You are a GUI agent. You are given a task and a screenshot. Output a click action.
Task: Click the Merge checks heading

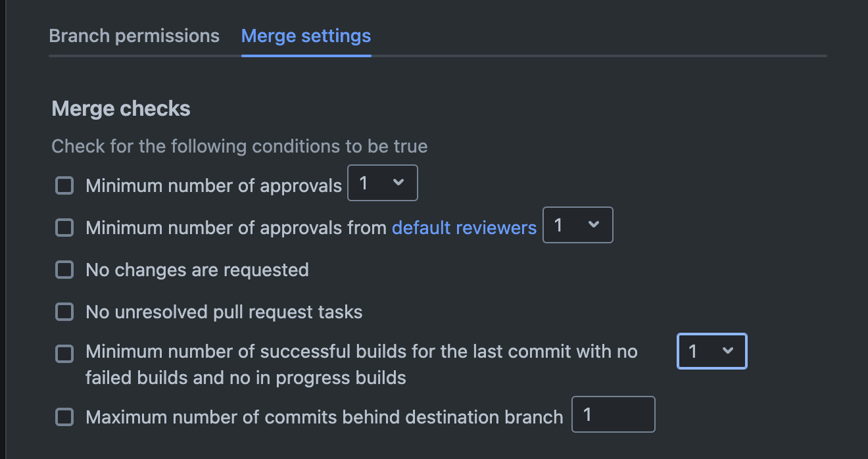[x=121, y=109]
